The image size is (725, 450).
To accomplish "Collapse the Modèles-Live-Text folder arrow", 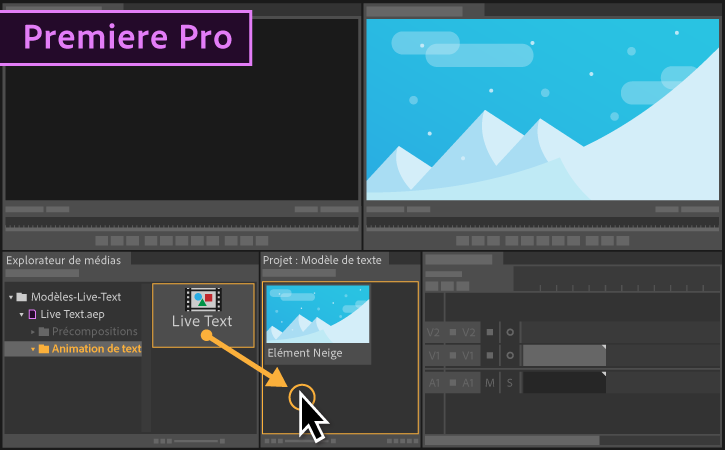I will pos(11,297).
